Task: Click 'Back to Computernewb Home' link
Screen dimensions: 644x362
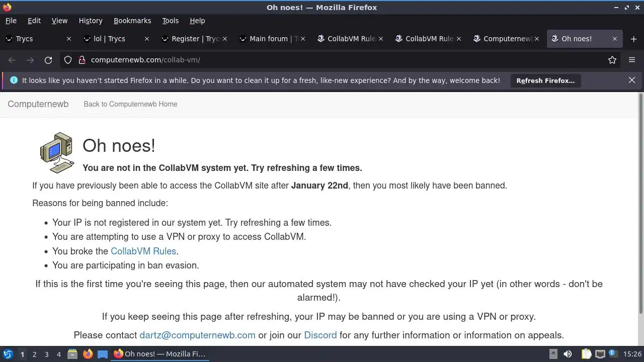Action: tap(130, 104)
